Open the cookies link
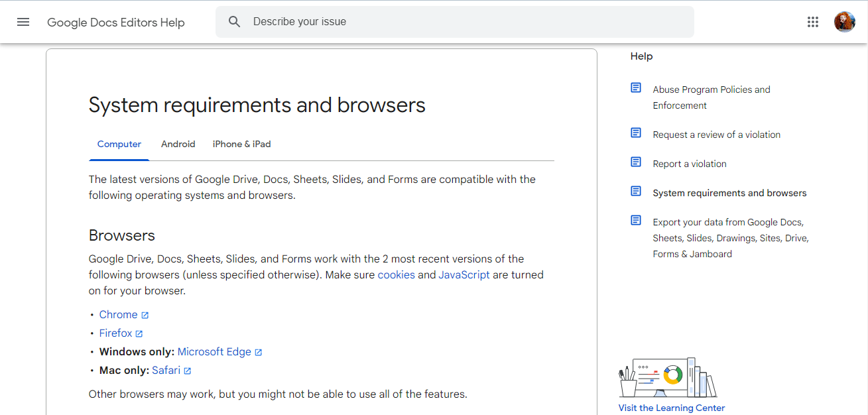The width and height of the screenshot is (868, 415). (x=397, y=274)
